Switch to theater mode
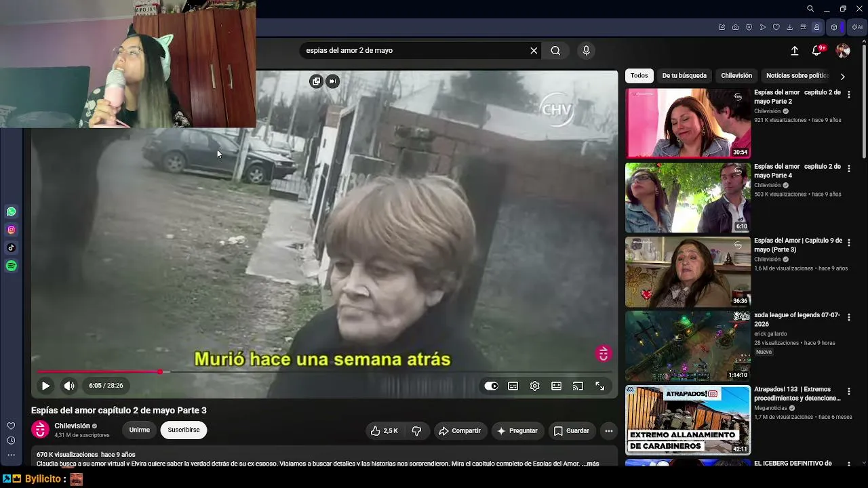The image size is (868, 488). click(556, 386)
